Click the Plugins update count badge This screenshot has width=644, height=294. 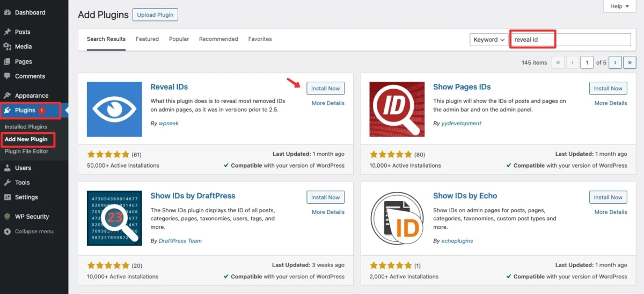click(x=42, y=111)
